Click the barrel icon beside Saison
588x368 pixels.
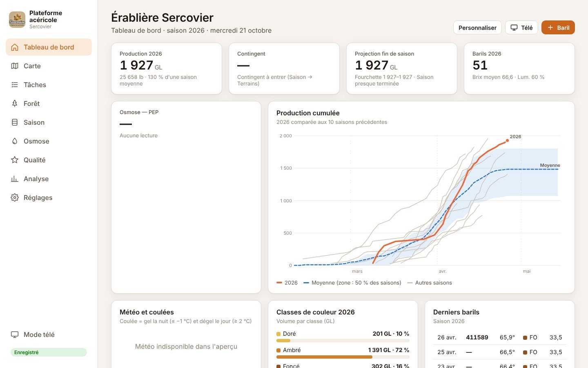pyautogui.click(x=15, y=122)
